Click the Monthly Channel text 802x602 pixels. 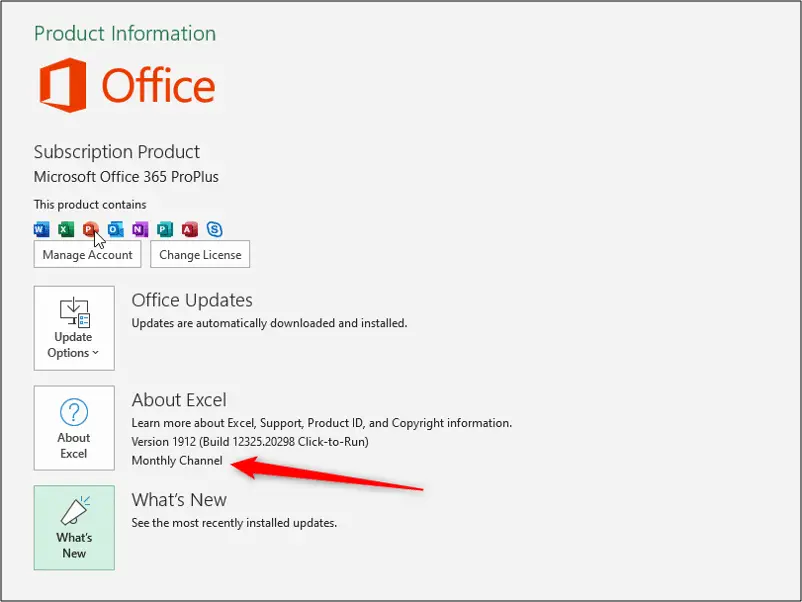(x=177, y=460)
